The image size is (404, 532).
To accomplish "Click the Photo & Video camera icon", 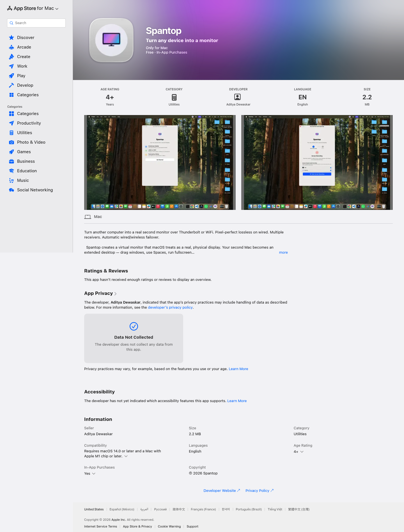I will [x=12, y=142].
